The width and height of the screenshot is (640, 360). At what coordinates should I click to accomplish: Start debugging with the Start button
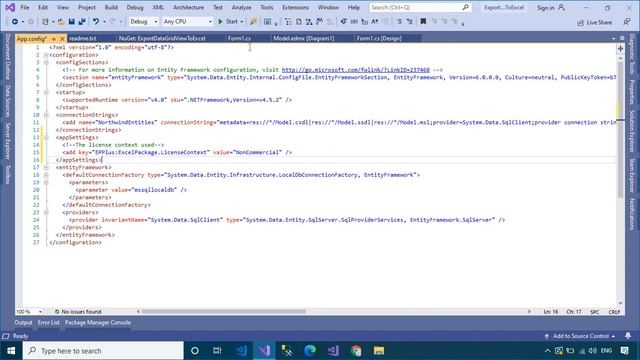coord(228,22)
